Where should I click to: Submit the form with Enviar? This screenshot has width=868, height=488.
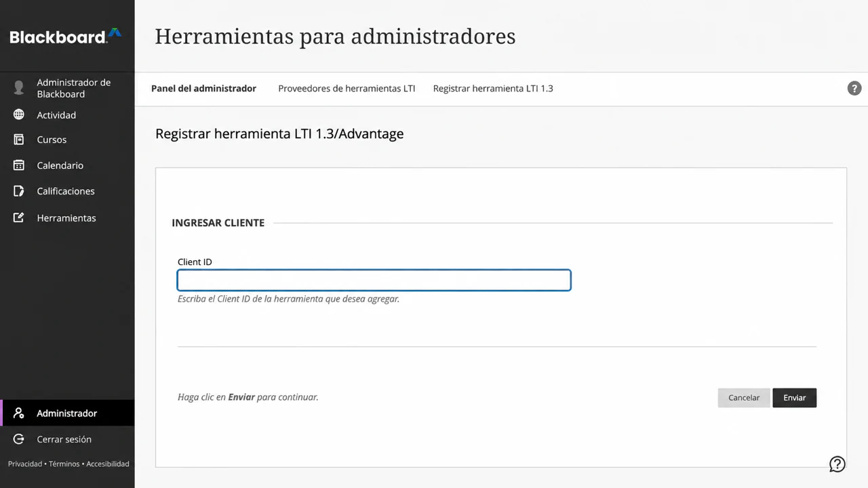[795, 398]
